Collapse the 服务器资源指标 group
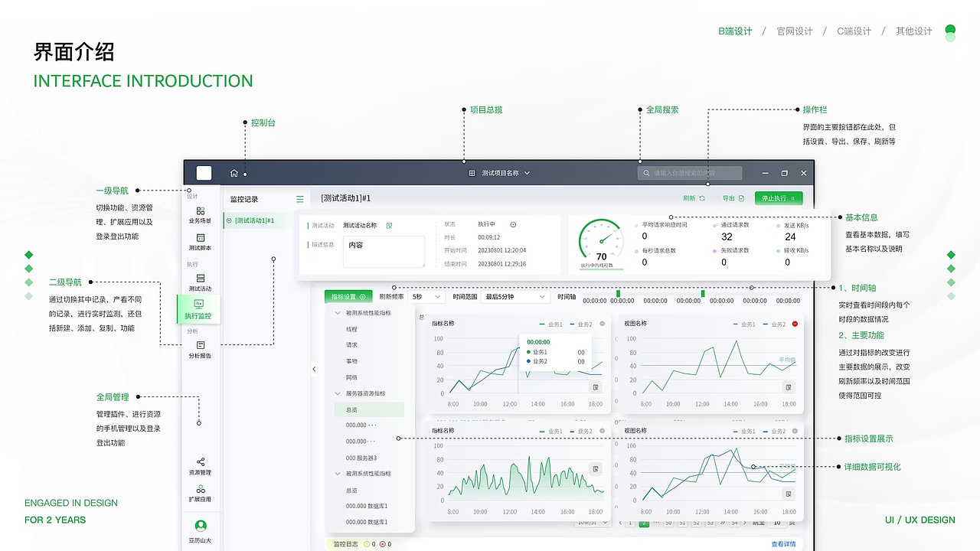The height and width of the screenshot is (551, 980). (338, 393)
